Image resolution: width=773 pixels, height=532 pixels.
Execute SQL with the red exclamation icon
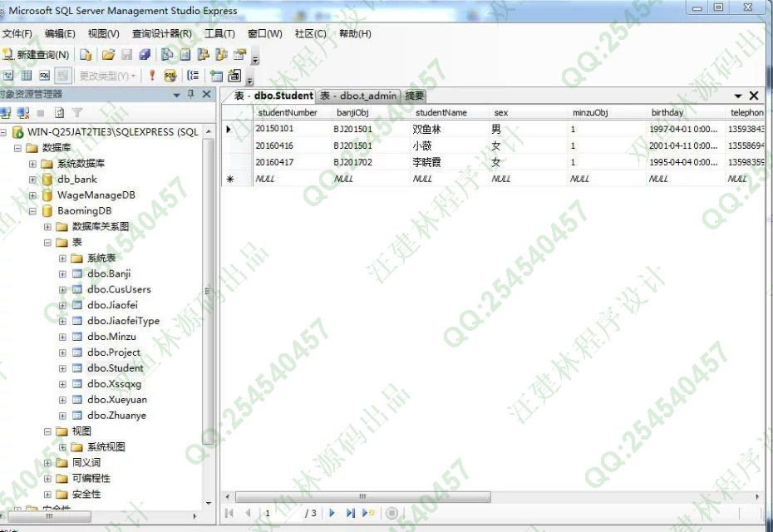pos(152,76)
